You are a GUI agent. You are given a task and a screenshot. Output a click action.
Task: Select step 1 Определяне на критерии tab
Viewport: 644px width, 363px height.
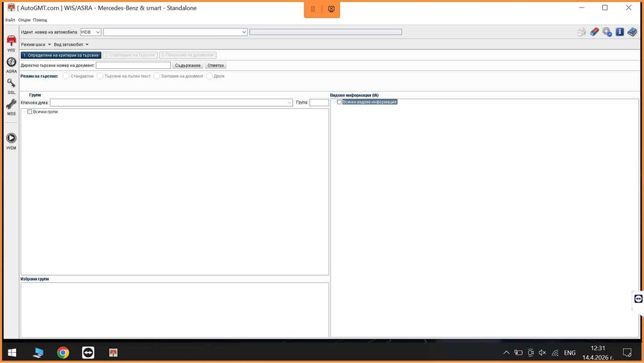(x=61, y=55)
